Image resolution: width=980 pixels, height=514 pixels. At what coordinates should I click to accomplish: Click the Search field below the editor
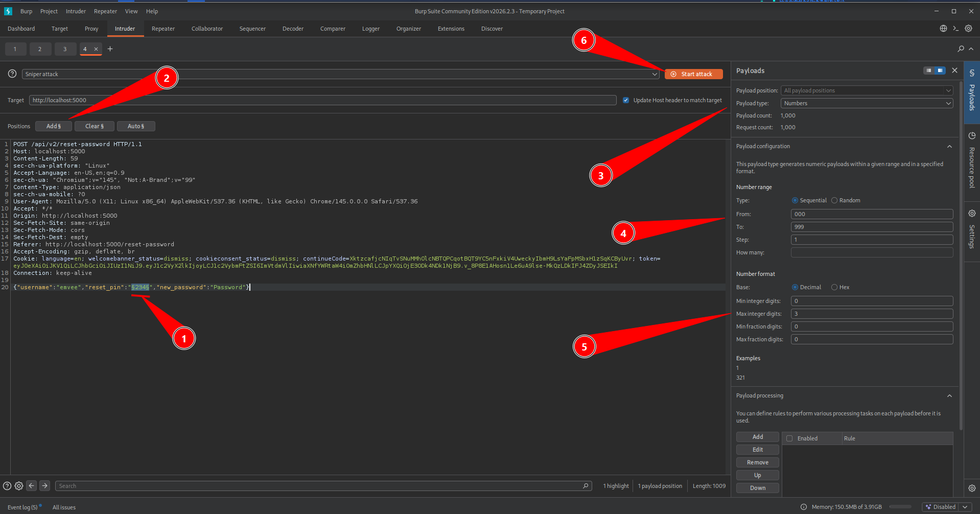point(323,486)
